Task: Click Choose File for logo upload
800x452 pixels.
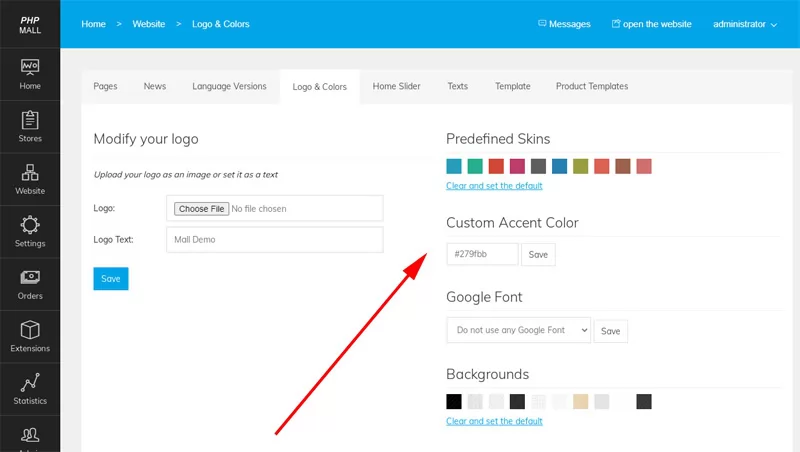Action: (x=202, y=209)
